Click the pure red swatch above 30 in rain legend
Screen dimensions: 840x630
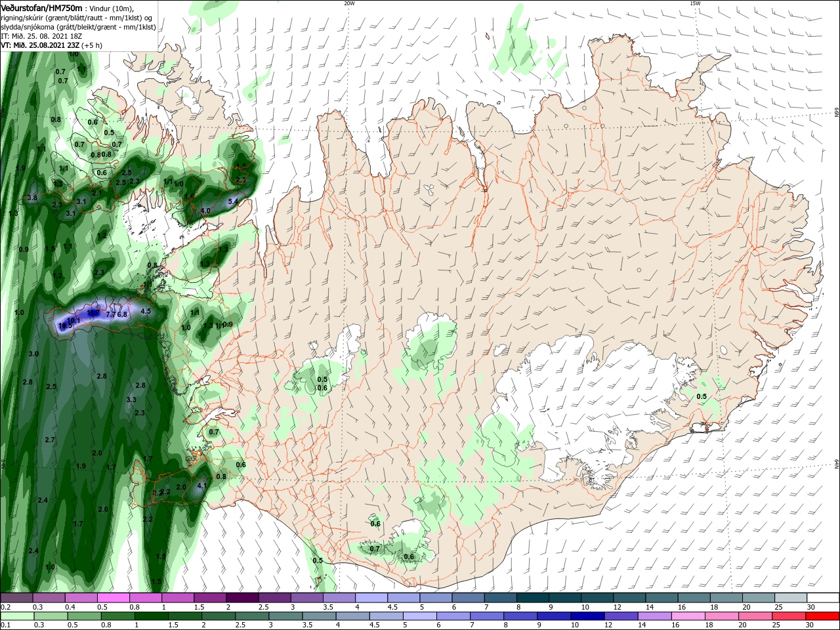822,616
